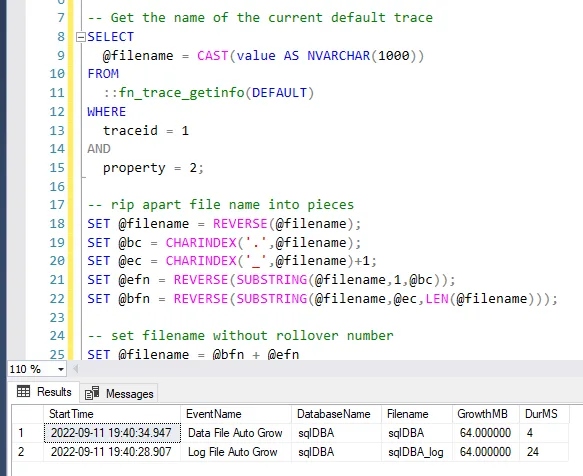Click the scroll-left arrow beside zoom box
The image size is (583, 476).
tap(75, 369)
